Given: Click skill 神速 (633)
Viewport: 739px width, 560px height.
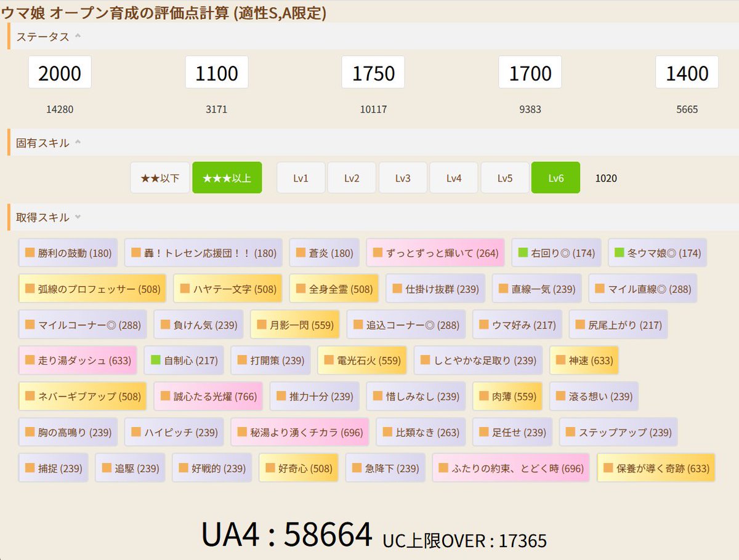Looking at the screenshot, I should click(584, 360).
